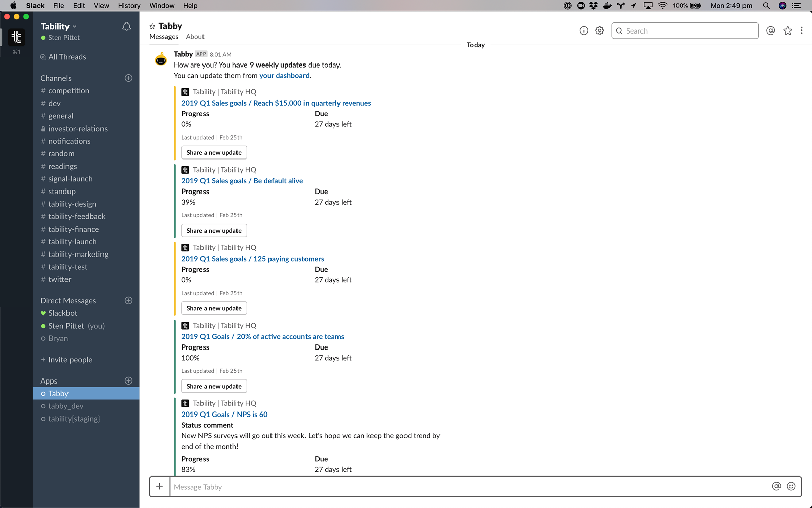
Task: Show mentions and reactions activity
Action: tap(771, 31)
